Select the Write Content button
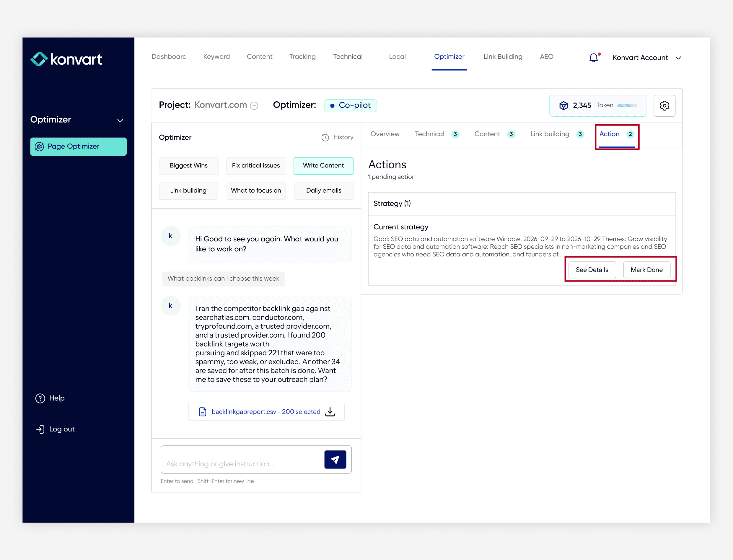The width and height of the screenshot is (733, 560). (x=323, y=166)
